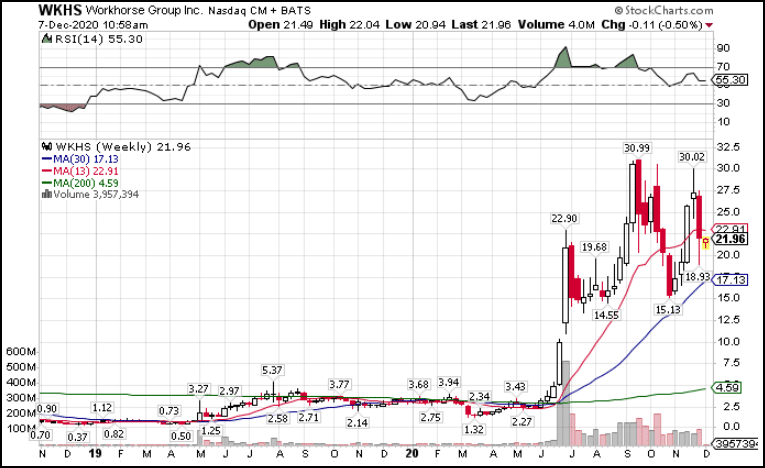Click the 18.93 price low label
The image size is (765, 468).
pos(698,277)
